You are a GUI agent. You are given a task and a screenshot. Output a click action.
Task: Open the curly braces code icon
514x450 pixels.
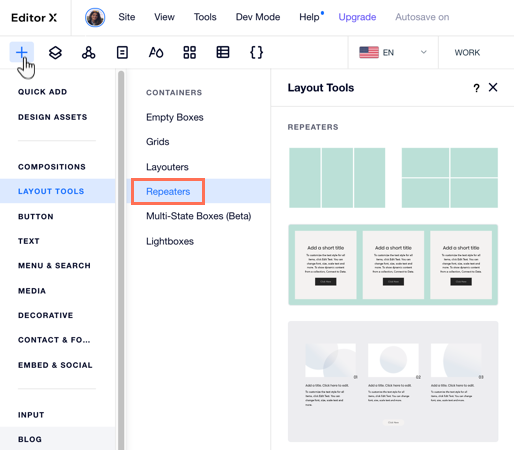[256, 52]
